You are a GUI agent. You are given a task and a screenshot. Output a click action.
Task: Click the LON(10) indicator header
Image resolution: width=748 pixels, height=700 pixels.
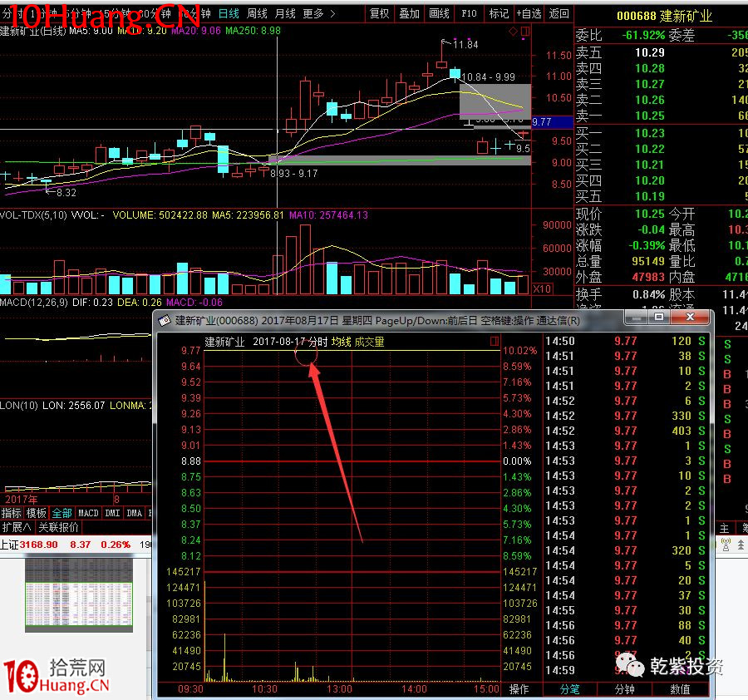(19, 406)
